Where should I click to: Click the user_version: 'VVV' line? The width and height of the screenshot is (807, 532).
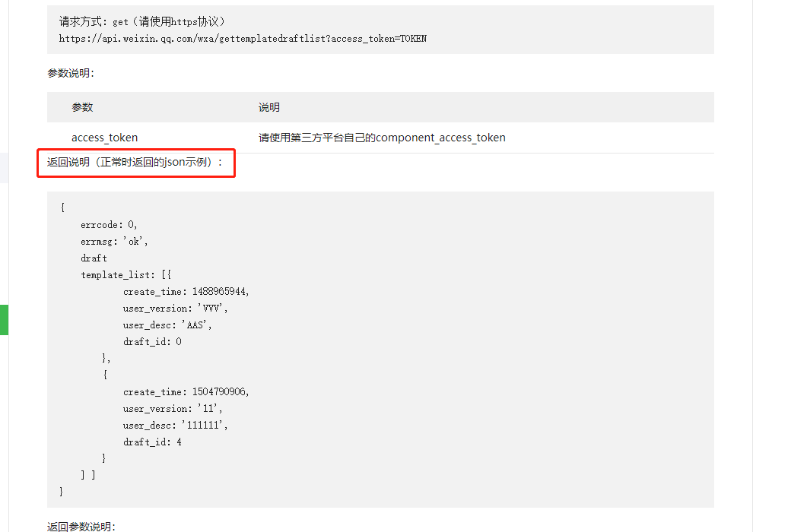coord(175,309)
